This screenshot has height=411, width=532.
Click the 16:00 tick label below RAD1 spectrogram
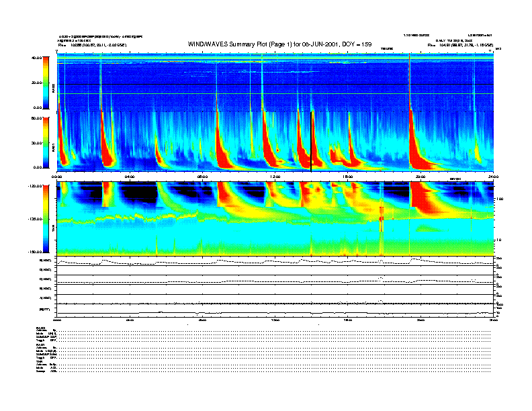[x=348, y=177]
